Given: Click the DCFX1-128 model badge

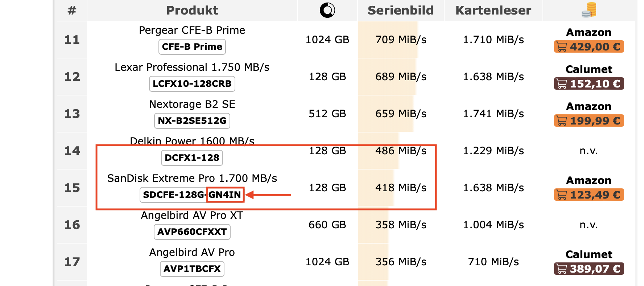Looking at the screenshot, I should tap(192, 158).
